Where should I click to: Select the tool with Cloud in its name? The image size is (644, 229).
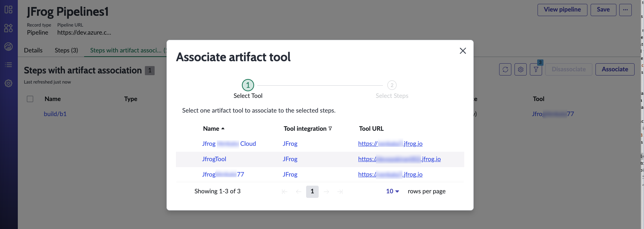(x=229, y=144)
